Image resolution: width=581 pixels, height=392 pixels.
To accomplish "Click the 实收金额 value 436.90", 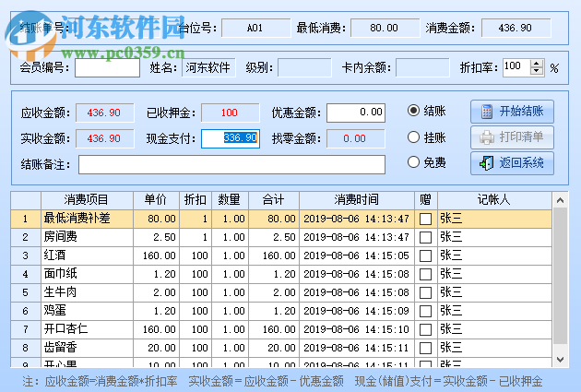I will tap(105, 138).
